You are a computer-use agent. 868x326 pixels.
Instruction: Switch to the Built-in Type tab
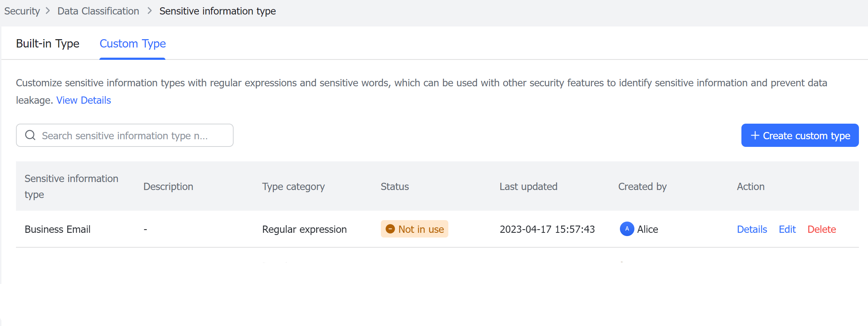(48, 44)
